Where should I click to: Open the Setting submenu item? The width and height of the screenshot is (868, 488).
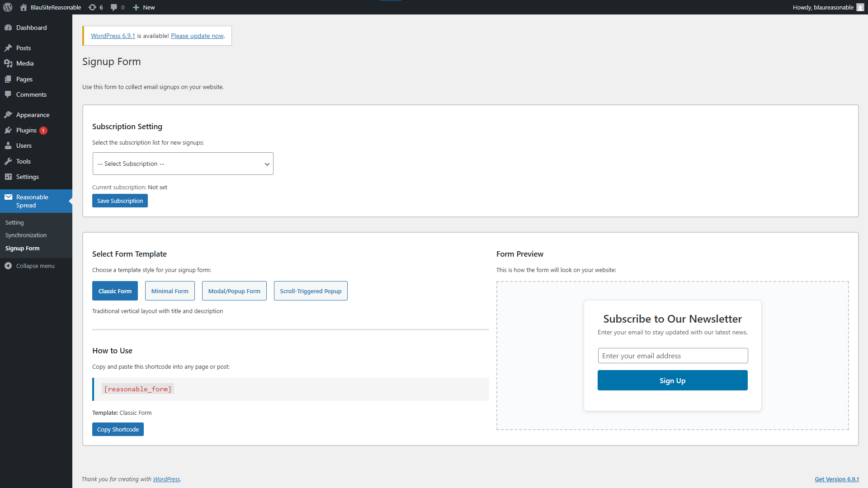14,222
